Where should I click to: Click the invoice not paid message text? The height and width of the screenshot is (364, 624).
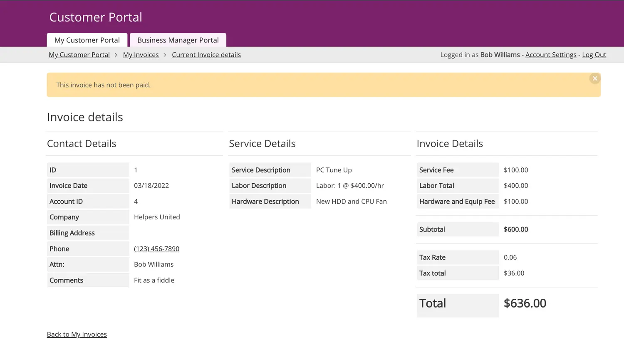tap(103, 85)
